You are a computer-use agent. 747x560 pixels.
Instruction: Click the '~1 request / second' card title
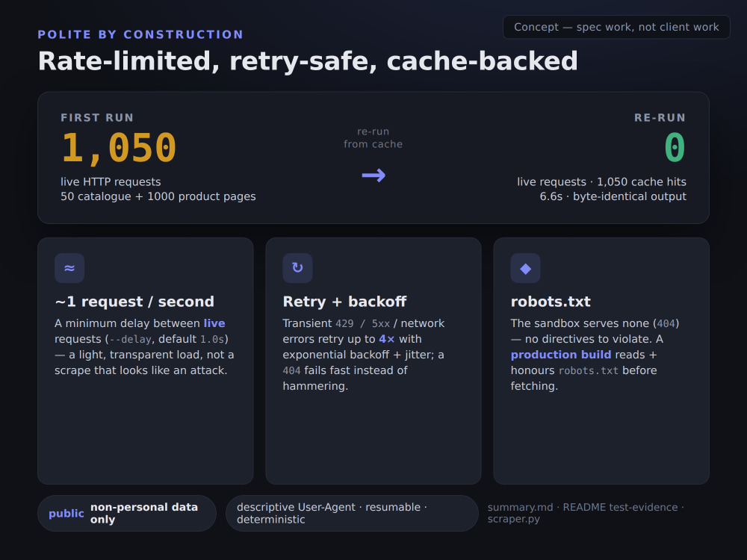[x=134, y=302]
